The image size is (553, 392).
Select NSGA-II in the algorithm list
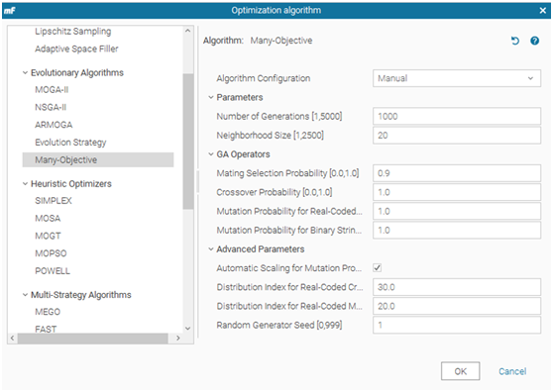tap(51, 107)
